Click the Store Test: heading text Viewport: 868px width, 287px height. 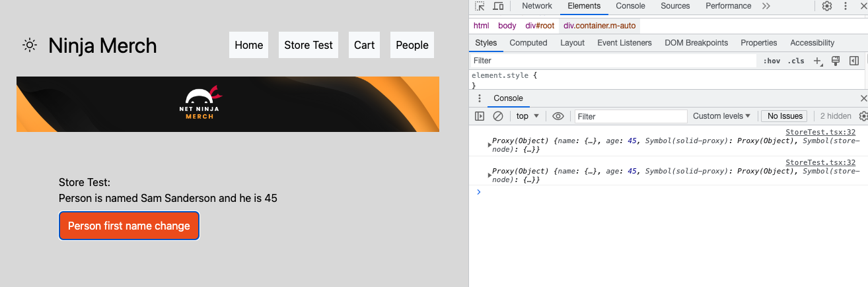click(85, 183)
